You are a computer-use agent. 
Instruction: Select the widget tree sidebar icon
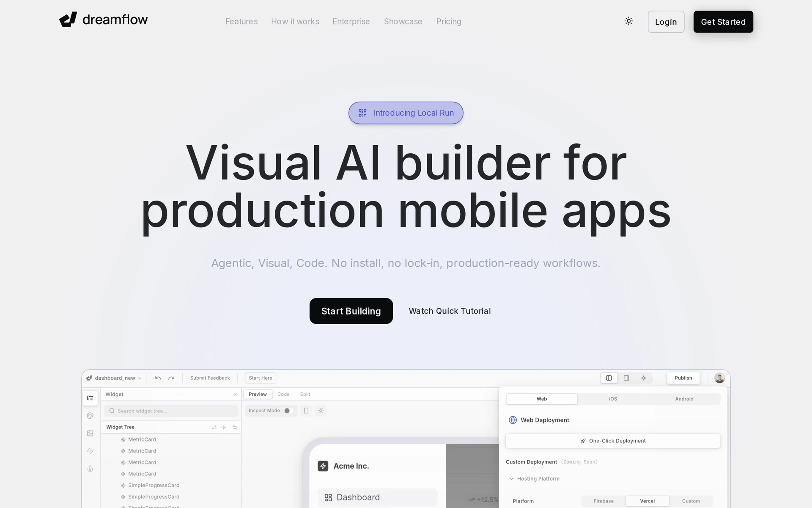point(90,398)
